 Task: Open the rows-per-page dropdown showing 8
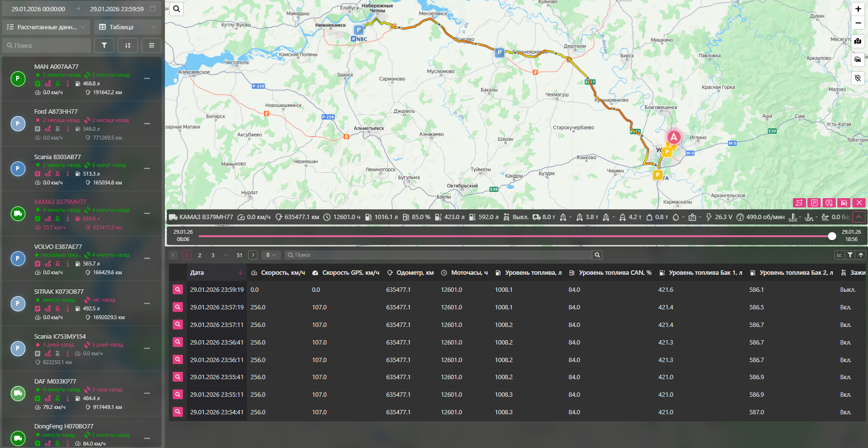(x=271, y=255)
